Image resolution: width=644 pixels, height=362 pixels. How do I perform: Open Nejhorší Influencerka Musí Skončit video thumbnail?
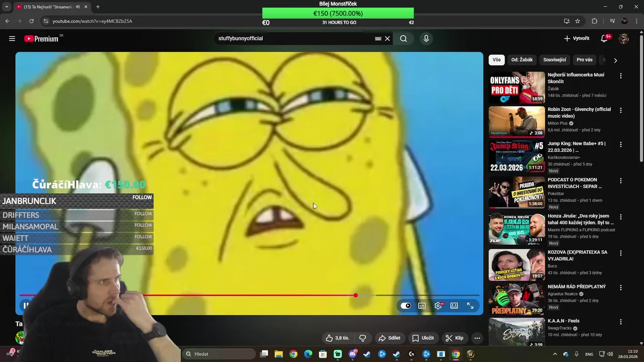(517, 87)
